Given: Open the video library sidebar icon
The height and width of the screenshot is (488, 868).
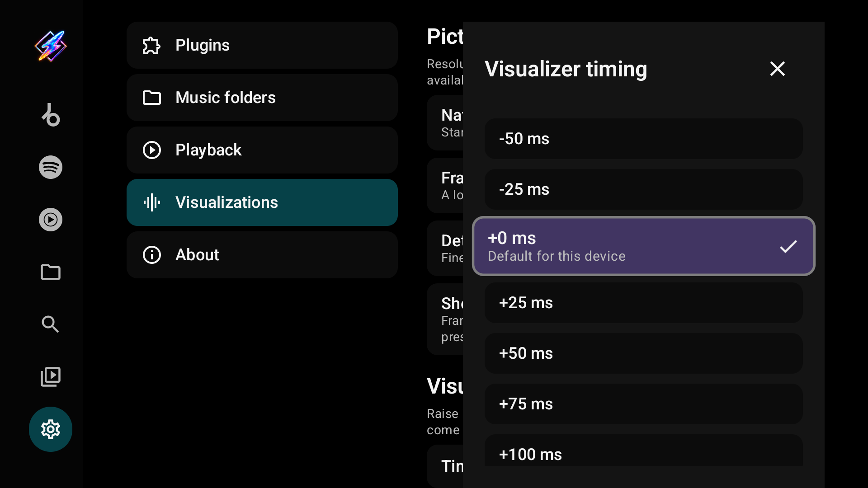Looking at the screenshot, I should (51, 377).
